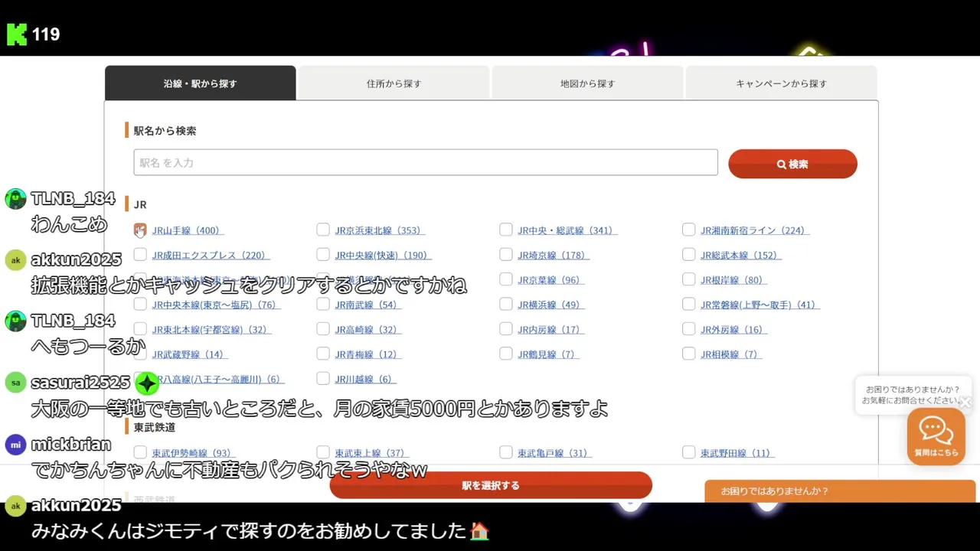The image size is (980, 551).
Task: Check the JR南武線 checkbox
Action: [x=323, y=304]
